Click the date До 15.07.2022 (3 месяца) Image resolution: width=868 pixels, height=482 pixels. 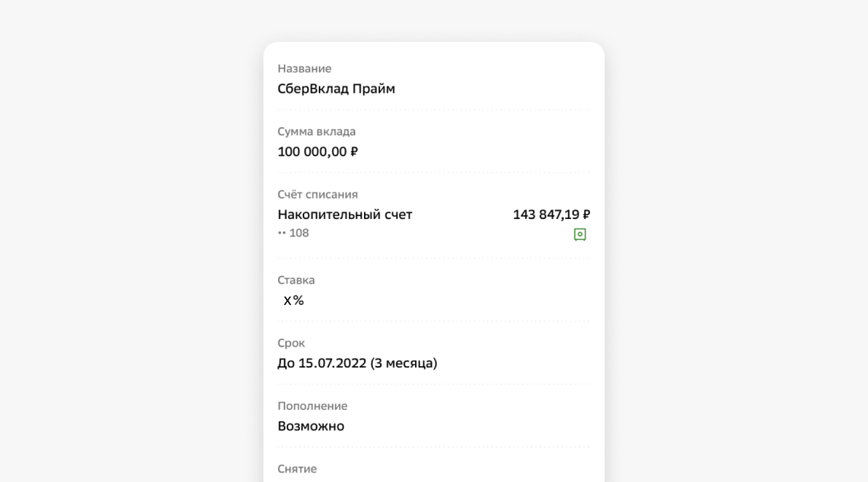(358, 363)
